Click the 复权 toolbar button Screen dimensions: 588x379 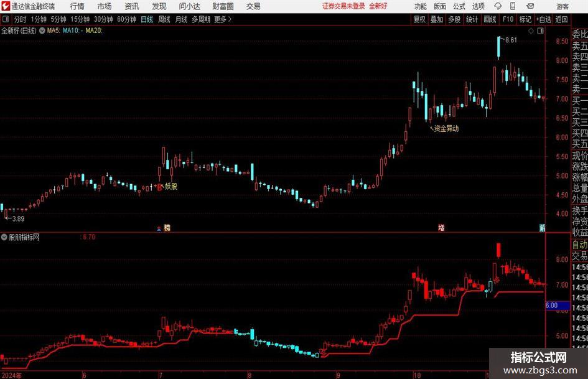click(x=419, y=19)
